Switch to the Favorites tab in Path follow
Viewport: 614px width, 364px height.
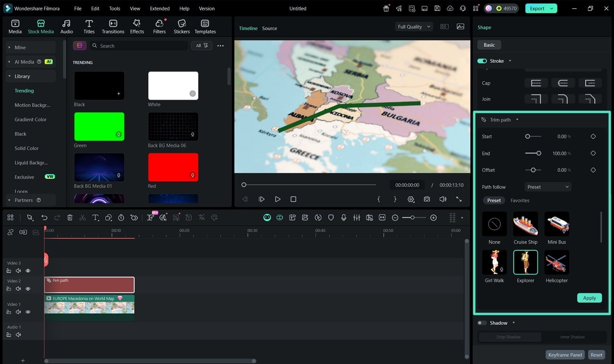click(520, 200)
